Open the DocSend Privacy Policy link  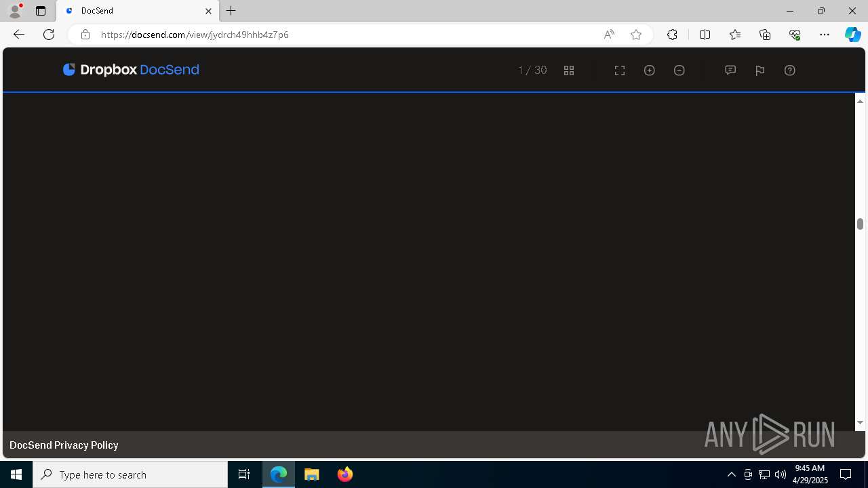pyautogui.click(x=64, y=445)
